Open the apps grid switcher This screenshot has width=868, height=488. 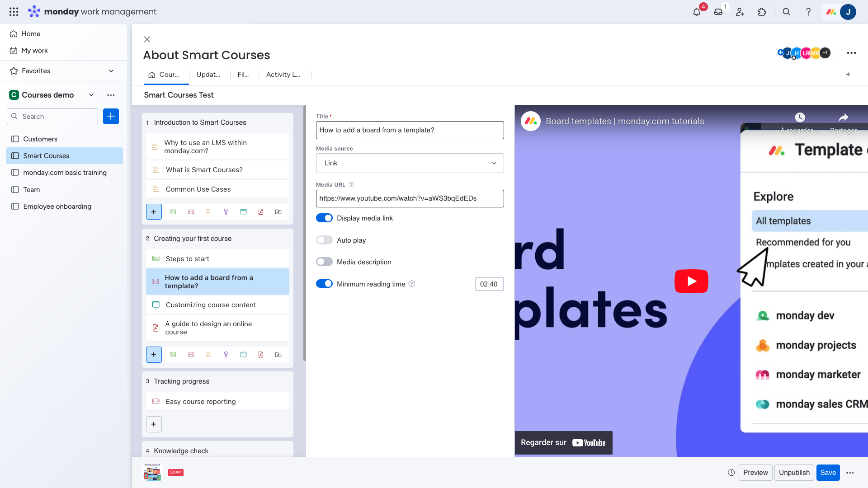point(14,12)
